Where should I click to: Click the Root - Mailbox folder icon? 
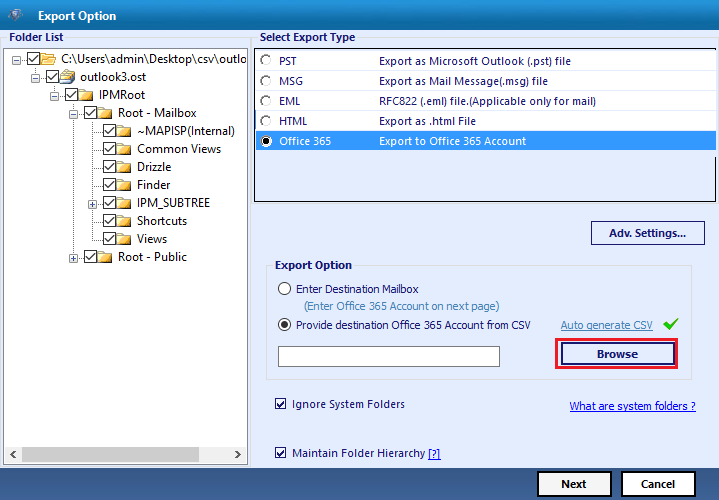click(105, 113)
